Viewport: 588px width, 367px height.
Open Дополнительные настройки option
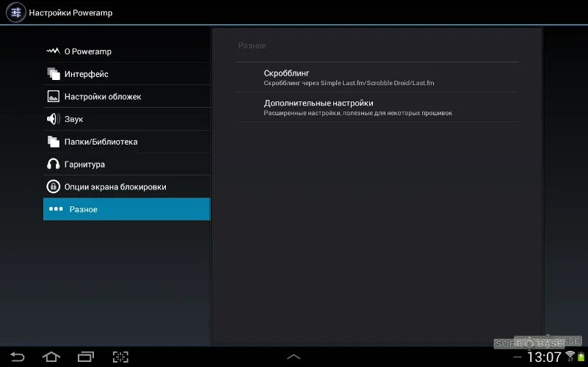pos(377,107)
